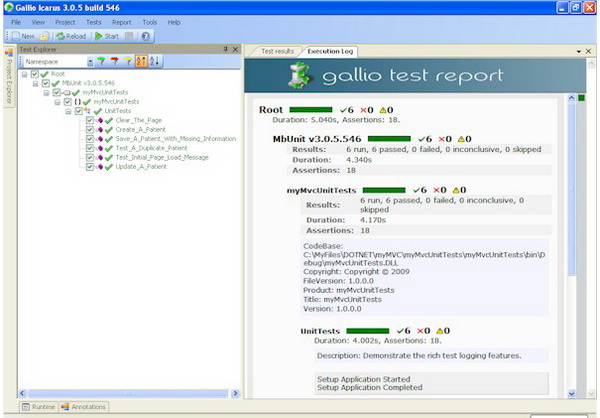Open the Tools menu

pyautogui.click(x=150, y=22)
